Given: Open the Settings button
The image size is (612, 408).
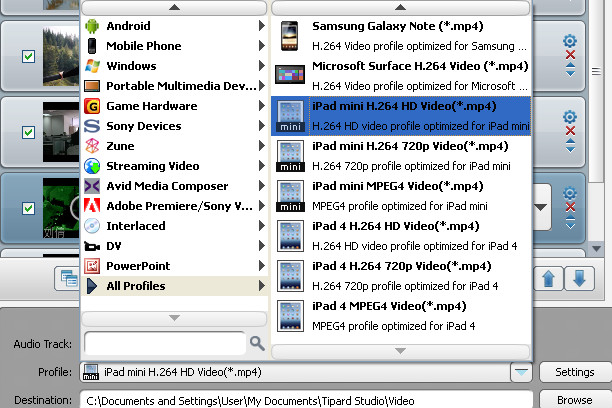Looking at the screenshot, I should [x=575, y=372].
